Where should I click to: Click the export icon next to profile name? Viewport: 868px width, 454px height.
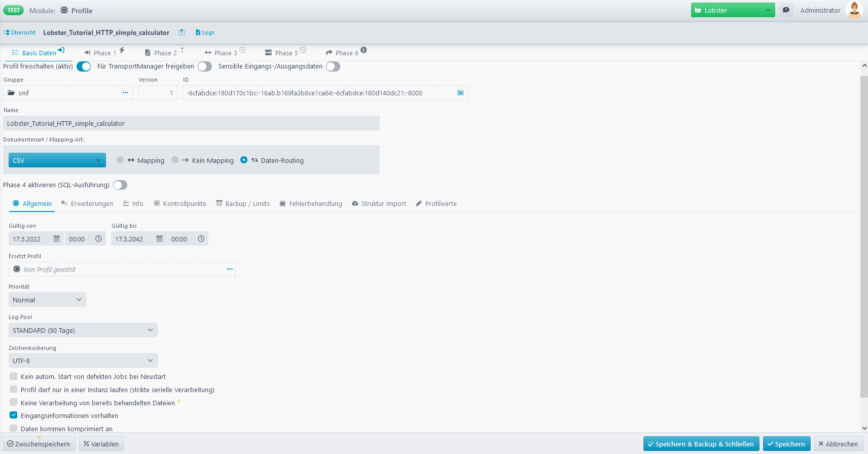coord(182,32)
